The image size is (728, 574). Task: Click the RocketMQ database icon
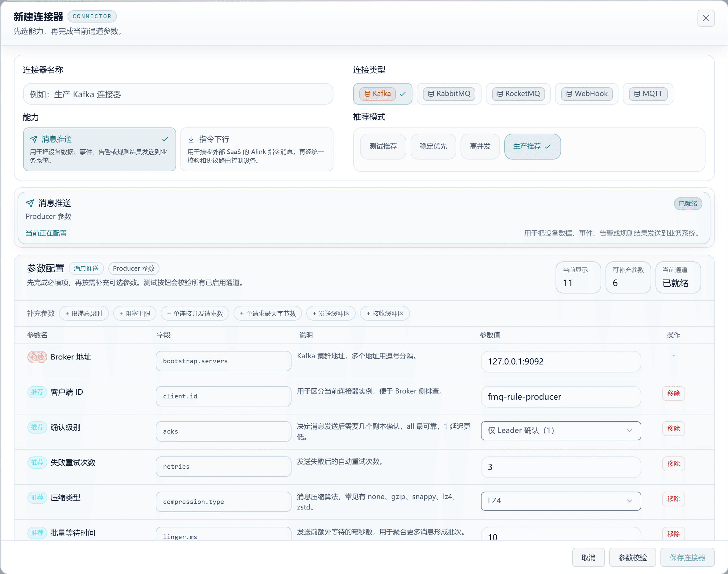click(500, 94)
